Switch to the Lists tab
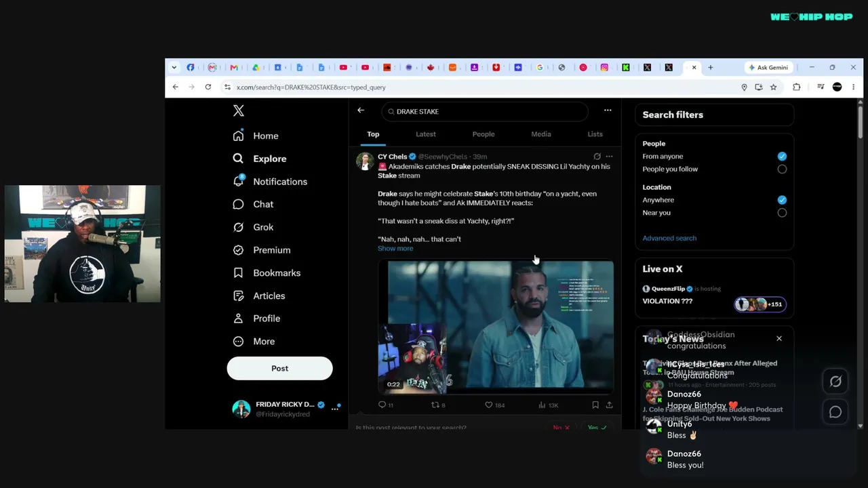Image resolution: width=868 pixels, height=488 pixels. 595,134
